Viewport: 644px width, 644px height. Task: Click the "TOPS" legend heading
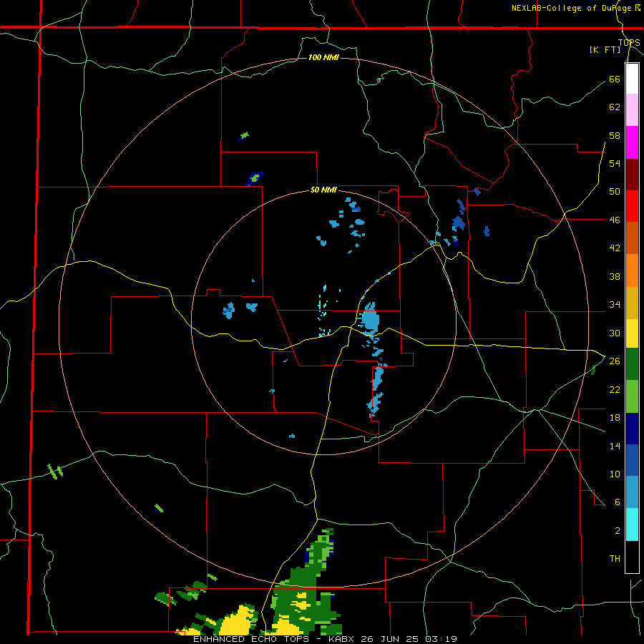[629, 42]
